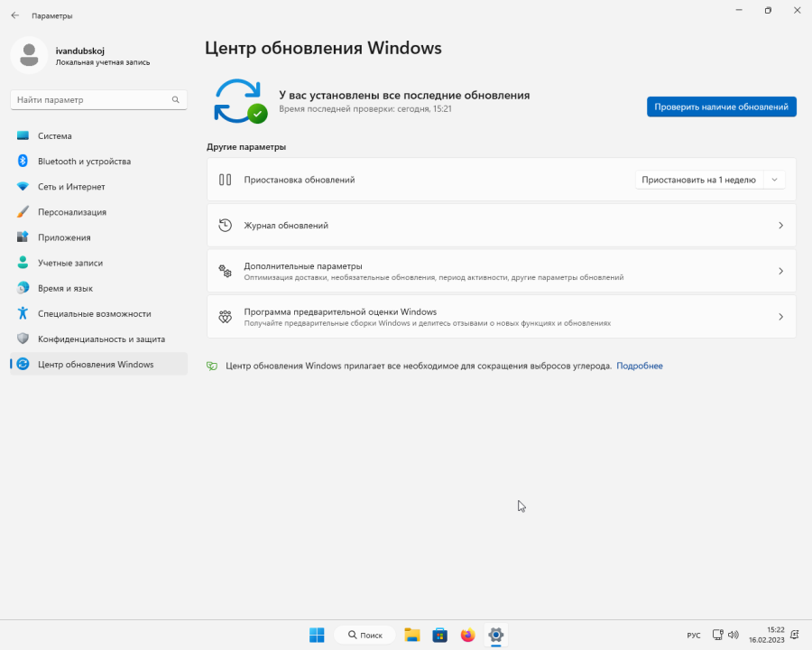
Task: Click the Локальная учетная запись text
Action: [103, 62]
